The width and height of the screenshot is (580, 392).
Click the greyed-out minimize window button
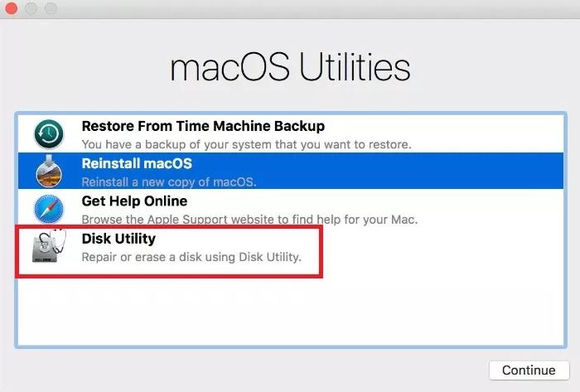pos(31,8)
